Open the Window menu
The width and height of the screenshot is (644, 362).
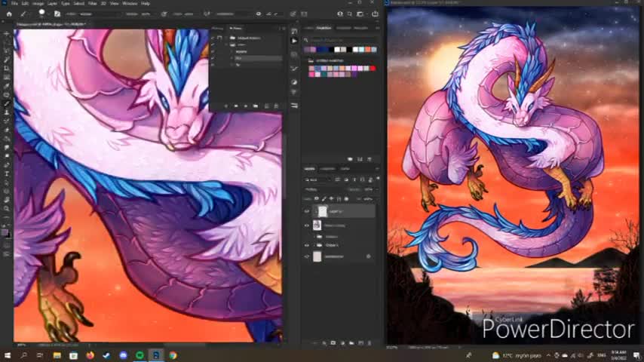(x=130, y=3)
